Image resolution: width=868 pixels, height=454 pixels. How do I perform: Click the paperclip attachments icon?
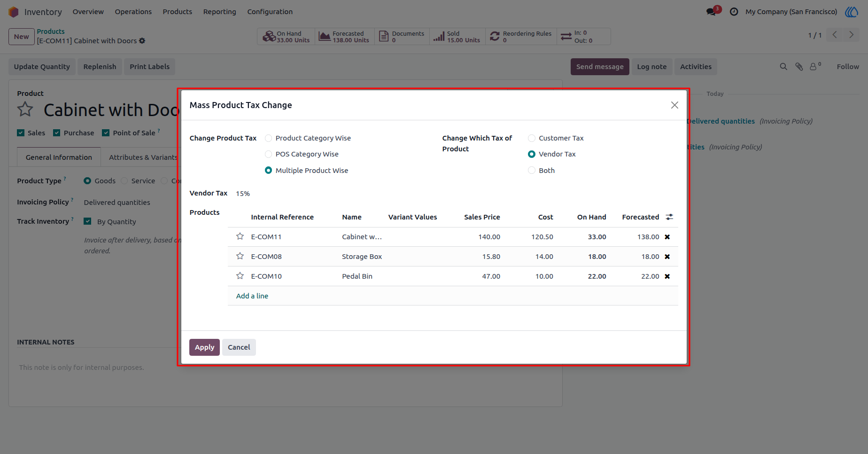799,67
